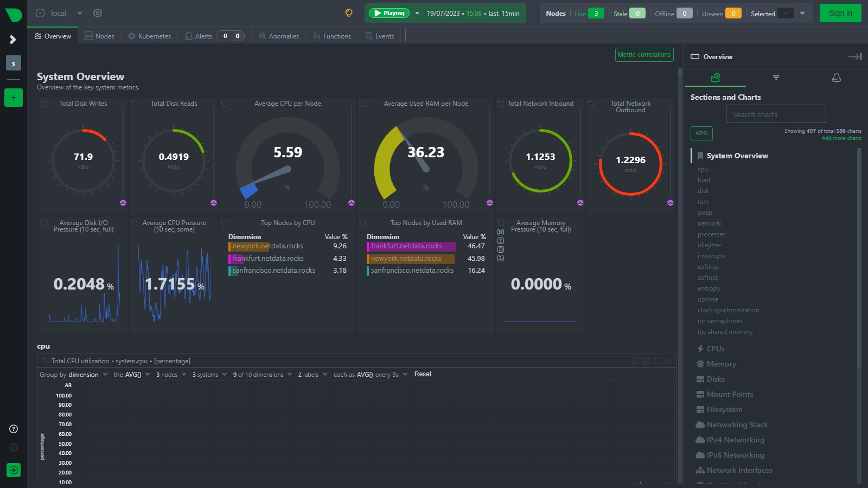Click the anomaly icon on Average CPU per Node

(352, 203)
